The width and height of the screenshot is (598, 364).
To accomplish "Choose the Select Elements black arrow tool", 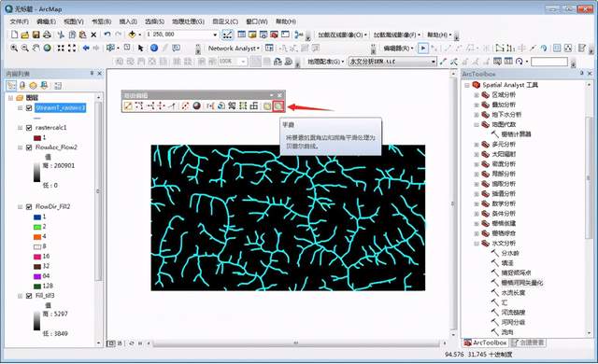I will (x=141, y=48).
